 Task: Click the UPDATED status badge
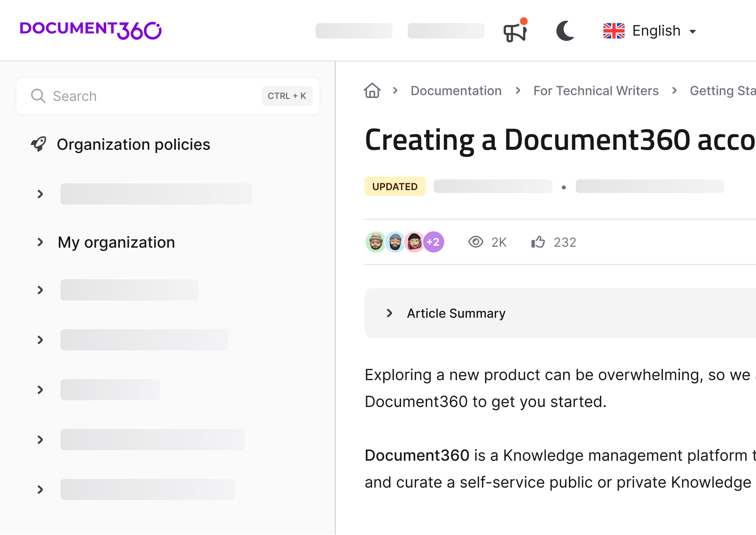395,186
